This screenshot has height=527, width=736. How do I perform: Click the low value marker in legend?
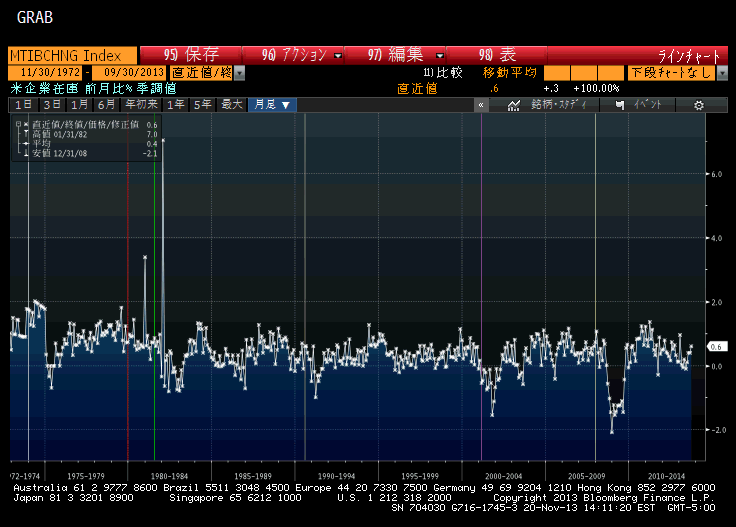pos(24,153)
